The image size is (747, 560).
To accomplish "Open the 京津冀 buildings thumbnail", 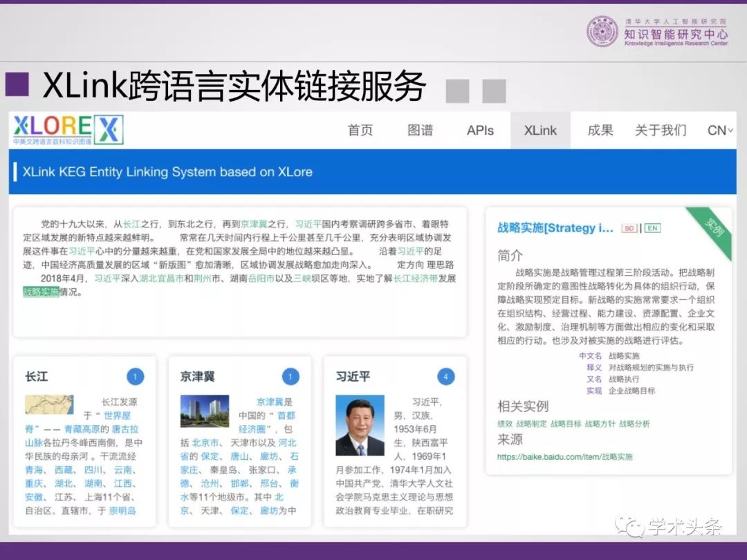I will click(205, 411).
